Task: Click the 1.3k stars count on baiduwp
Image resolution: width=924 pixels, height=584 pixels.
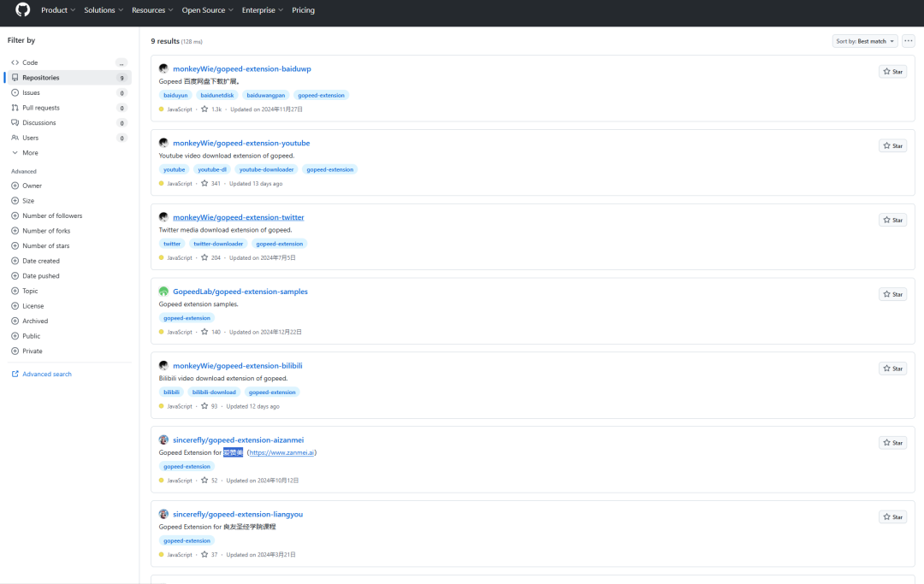Action: (211, 109)
